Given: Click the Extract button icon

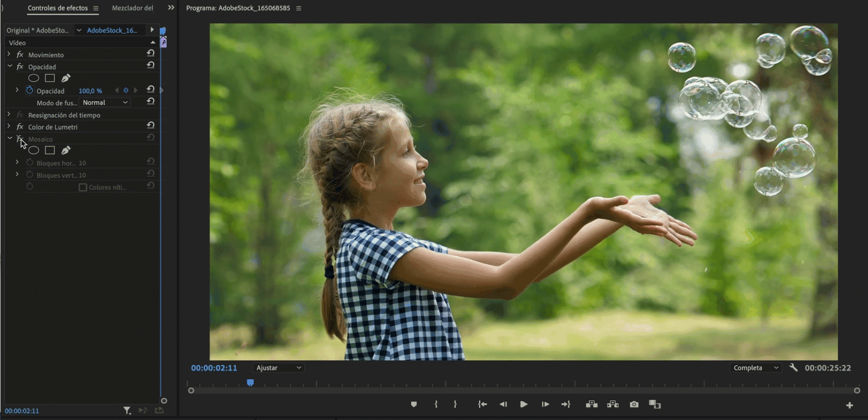Looking at the screenshot, I should (613, 404).
